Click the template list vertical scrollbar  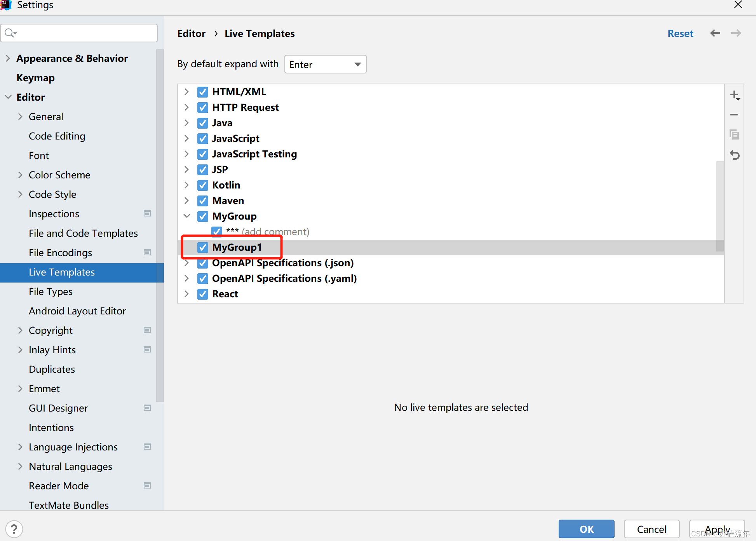[x=720, y=206]
